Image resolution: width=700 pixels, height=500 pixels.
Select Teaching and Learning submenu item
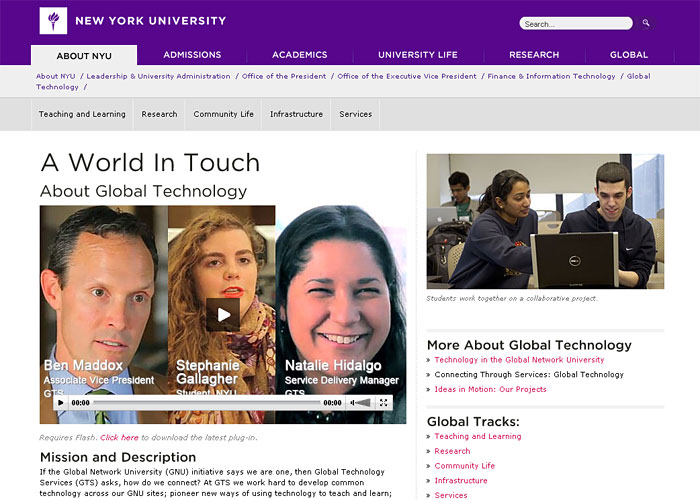(82, 114)
